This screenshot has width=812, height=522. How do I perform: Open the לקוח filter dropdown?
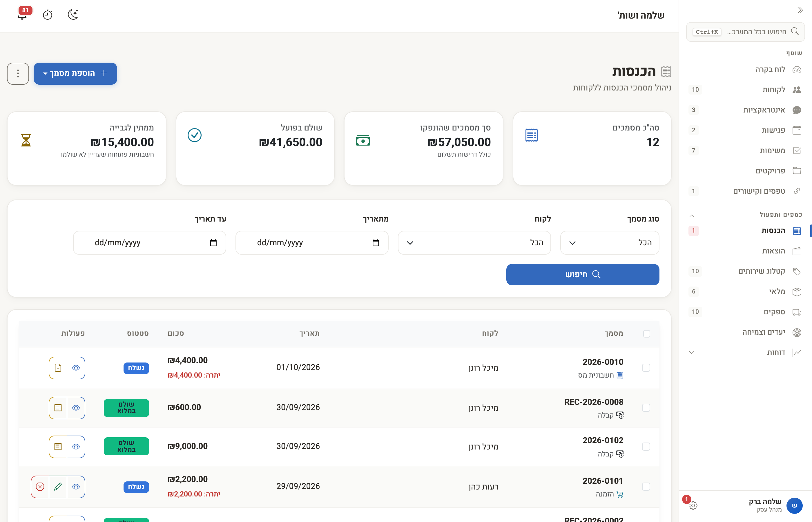pos(474,243)
